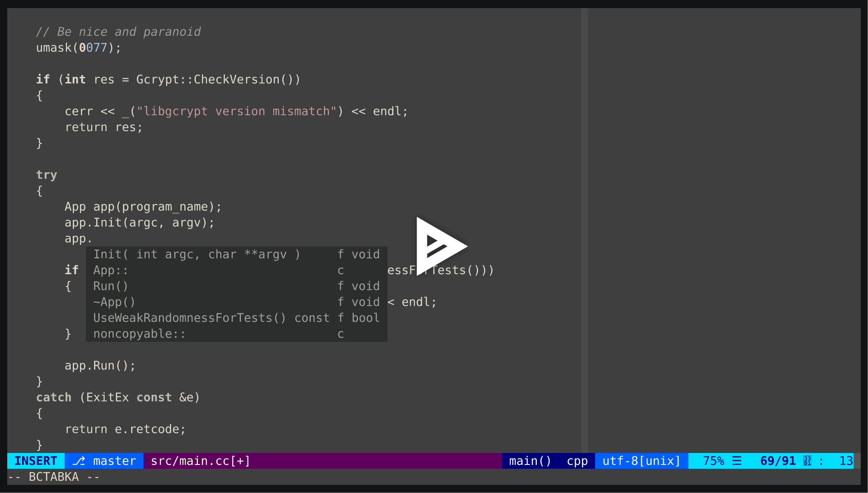Choose 'Run()' from the completion popup
868x493 pixels.
237,286
